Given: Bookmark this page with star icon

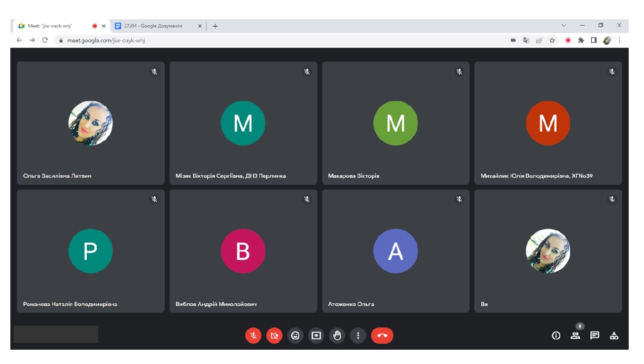Looking at the screenshot, I should 552,40.
